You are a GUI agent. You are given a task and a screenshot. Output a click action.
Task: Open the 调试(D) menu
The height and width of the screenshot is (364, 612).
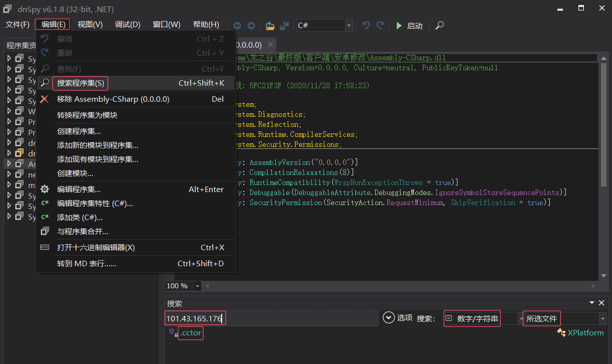[x=127, y=25]
